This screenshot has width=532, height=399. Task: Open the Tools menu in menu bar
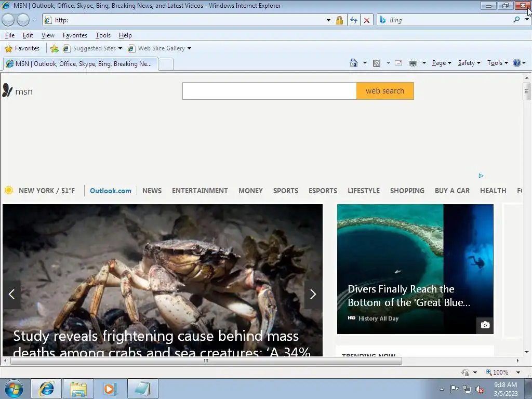[x=103, y=35]
